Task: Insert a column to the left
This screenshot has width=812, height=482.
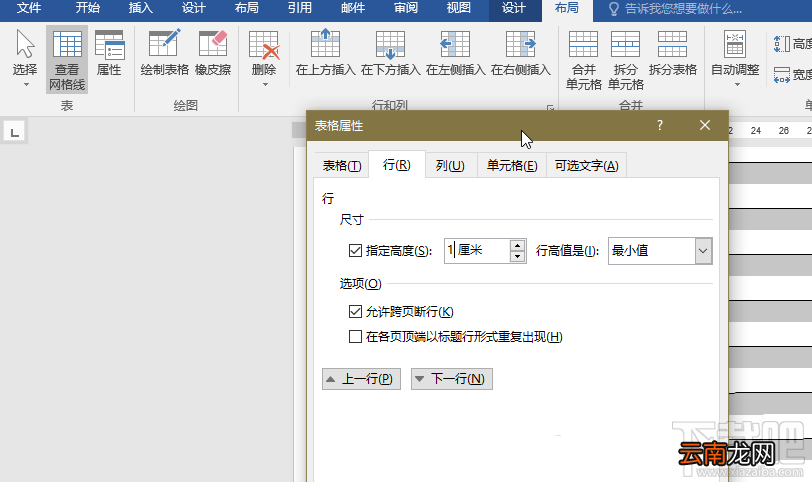Action: pyautogui.click(x=455, y=54)
